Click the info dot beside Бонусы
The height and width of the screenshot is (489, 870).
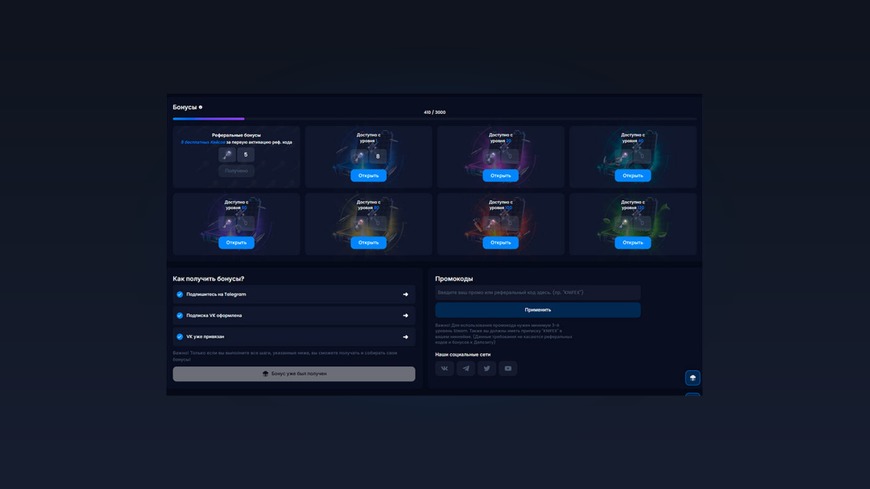pyautogui.click(x=201, y=107)
